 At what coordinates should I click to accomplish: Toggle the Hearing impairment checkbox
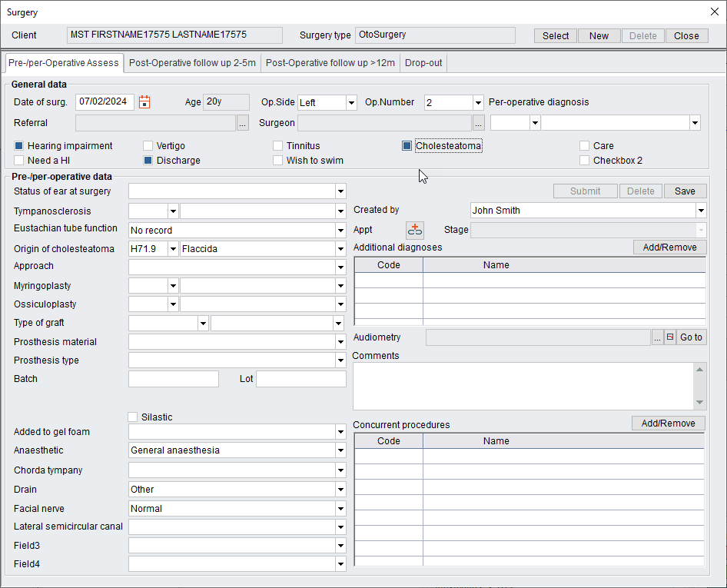click(x=18, y=145)
